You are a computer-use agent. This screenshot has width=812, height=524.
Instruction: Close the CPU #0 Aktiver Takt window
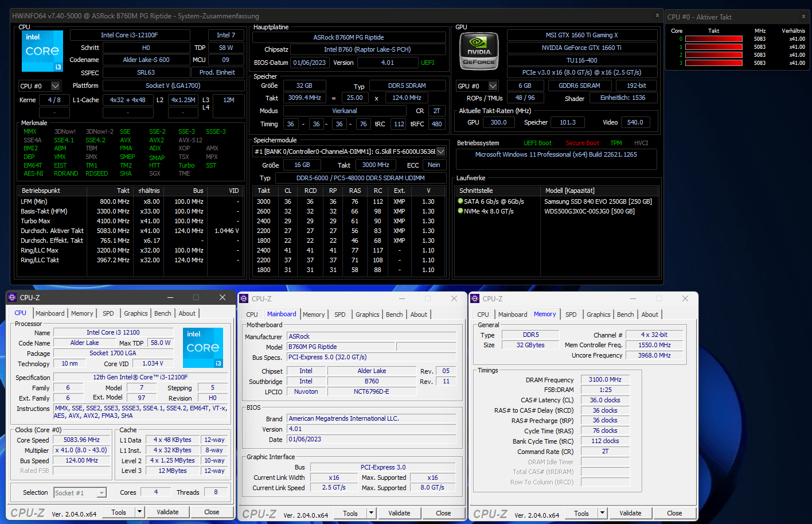[x=803, y=17]
